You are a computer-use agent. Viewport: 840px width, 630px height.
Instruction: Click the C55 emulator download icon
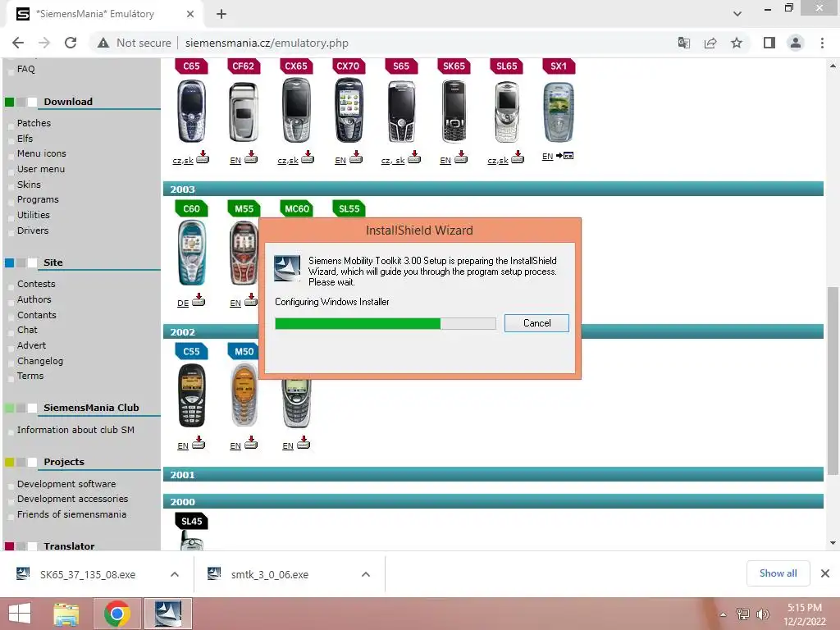pyautogui.click(x=199, y=442)
